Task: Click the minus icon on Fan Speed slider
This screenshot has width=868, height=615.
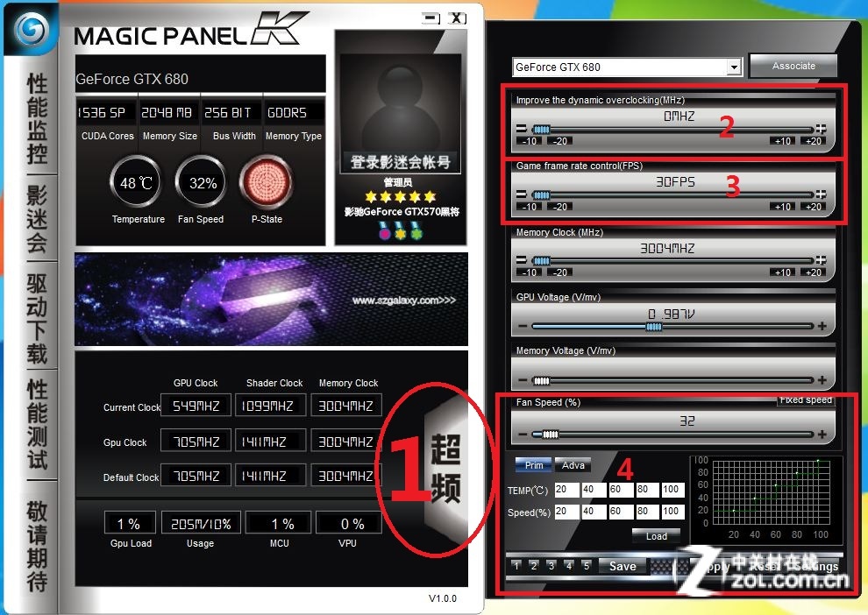Action: point(523,435)
